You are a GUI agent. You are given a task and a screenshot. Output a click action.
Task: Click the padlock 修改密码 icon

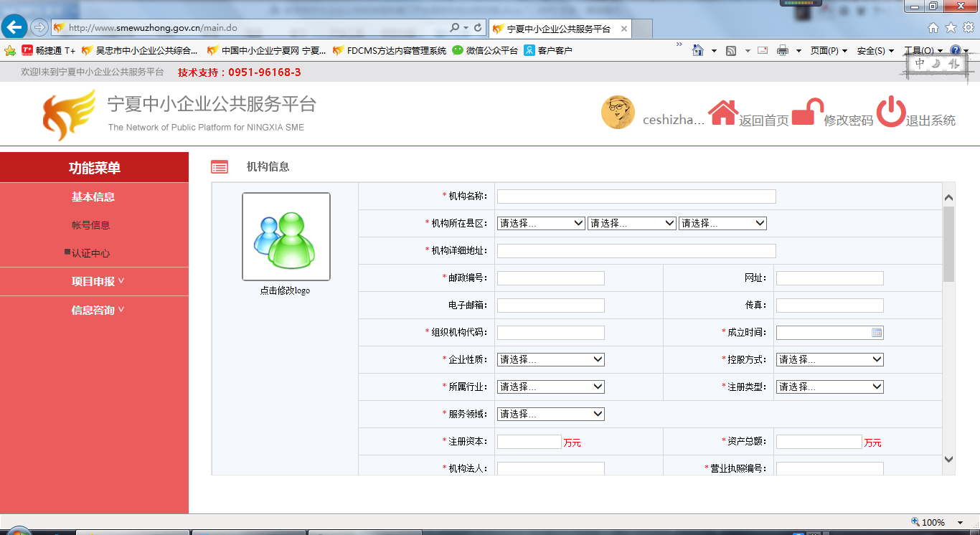click(x=806, y=113)
